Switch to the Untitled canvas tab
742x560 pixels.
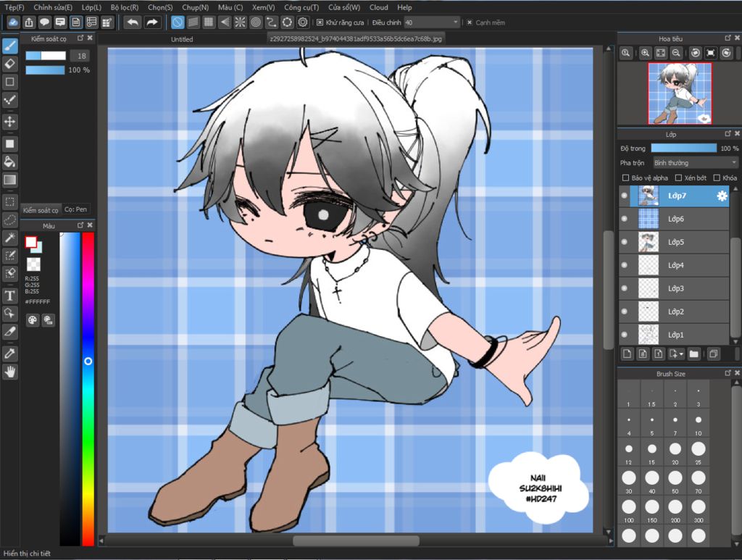click(182, 39)
